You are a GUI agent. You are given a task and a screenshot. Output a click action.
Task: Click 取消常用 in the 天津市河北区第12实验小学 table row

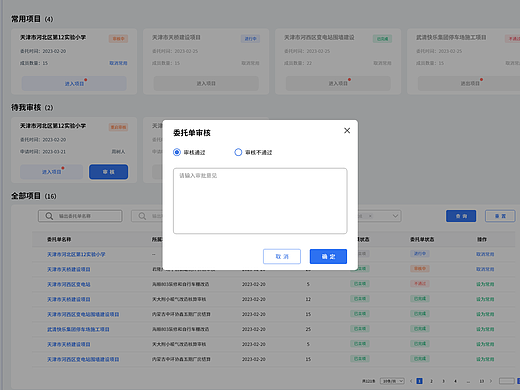point(485,254)
